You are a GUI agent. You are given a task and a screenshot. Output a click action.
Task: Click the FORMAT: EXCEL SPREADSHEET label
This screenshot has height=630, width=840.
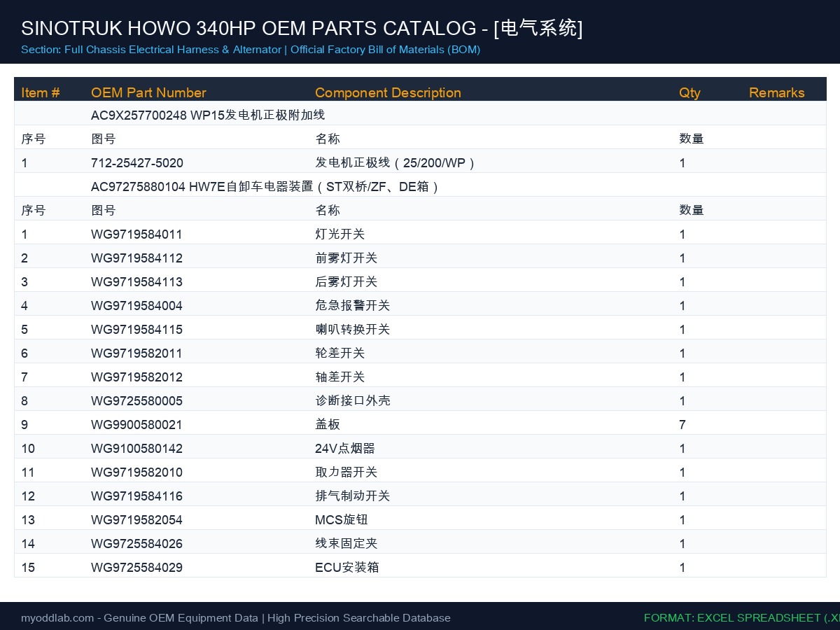pos(742,618)
